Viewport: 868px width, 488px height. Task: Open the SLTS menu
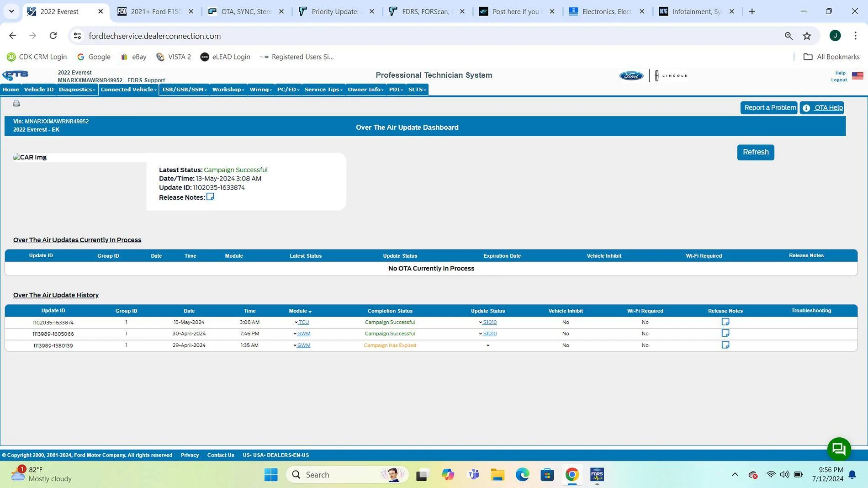pyautogui.click(x=417, y=90)
